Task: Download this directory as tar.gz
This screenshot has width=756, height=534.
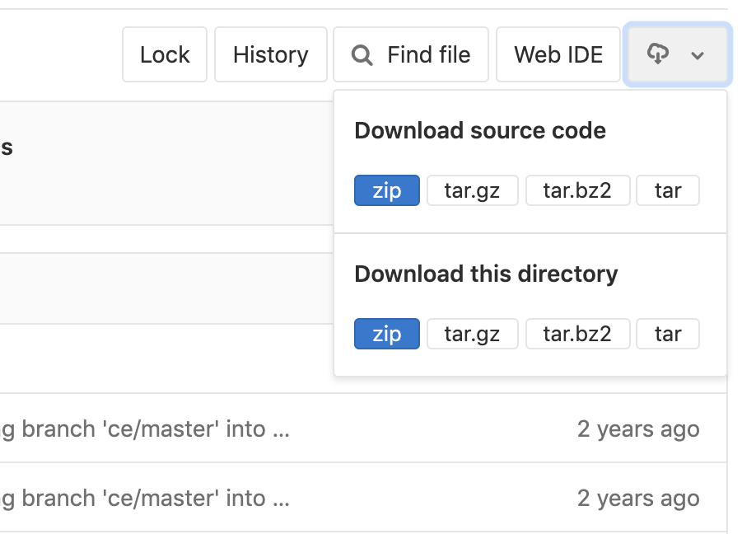Action: (x=472, y=334)
